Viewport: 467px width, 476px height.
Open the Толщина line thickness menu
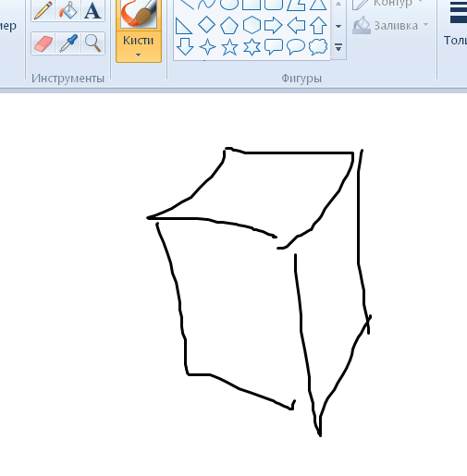[456, 25]
